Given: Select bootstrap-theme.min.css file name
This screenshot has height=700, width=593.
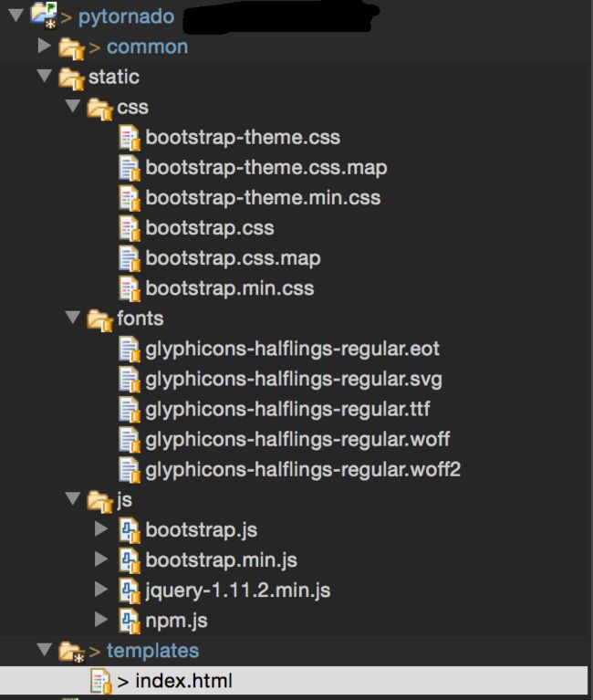Looking at the screenshot, I should point(263,198).
